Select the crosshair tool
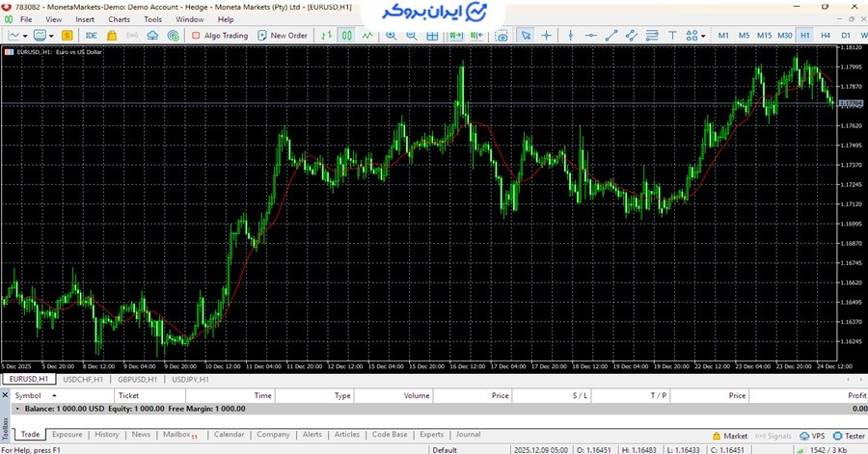The height and width of the screenshot is (454, 868). 547,36
